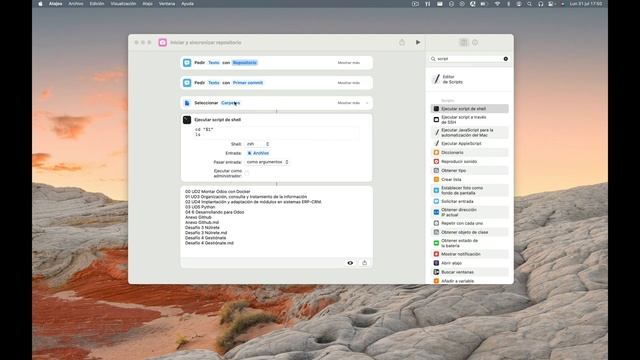Toggle the eye preview icon below the results
640x360 pixels.
[350, 263]
